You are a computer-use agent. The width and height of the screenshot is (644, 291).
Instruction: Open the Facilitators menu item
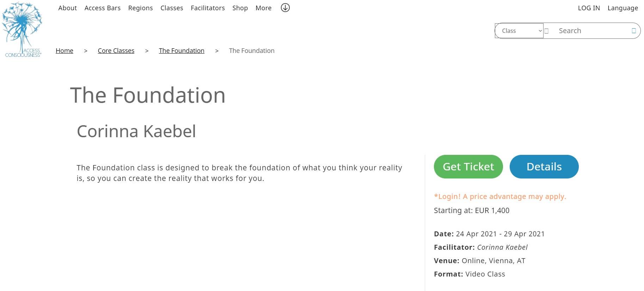tap(208, 8)
